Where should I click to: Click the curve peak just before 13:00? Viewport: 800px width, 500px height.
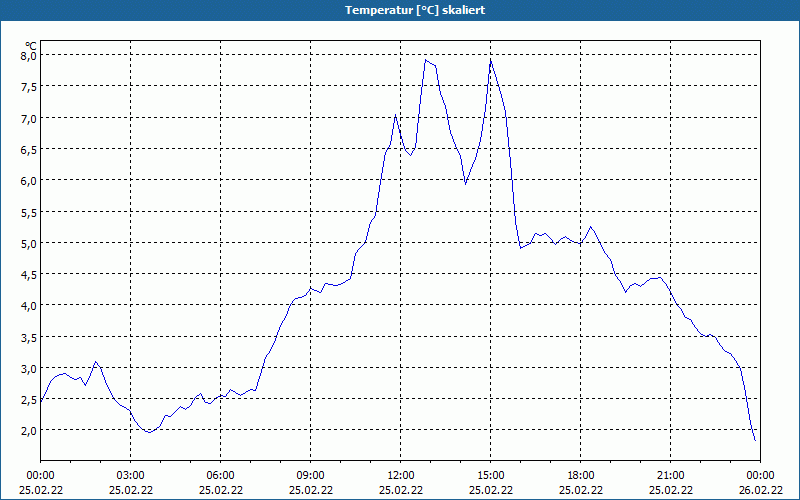pos(426,60)
